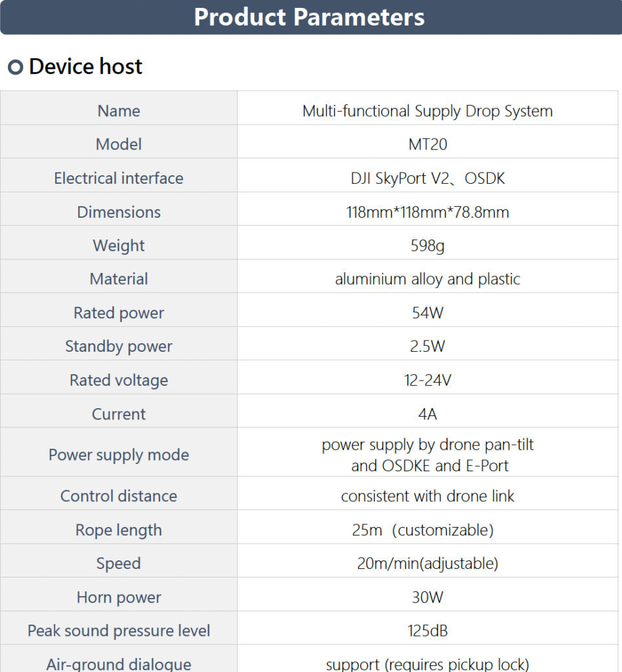This screenshot has height=672, width=622.
Task: Click the Current row label
Action: point(119,414)
